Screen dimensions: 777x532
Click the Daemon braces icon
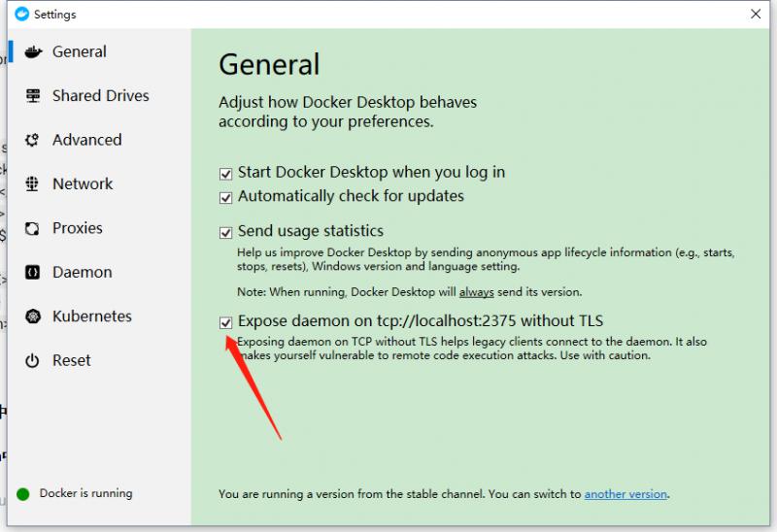click(x=32, y=273)
